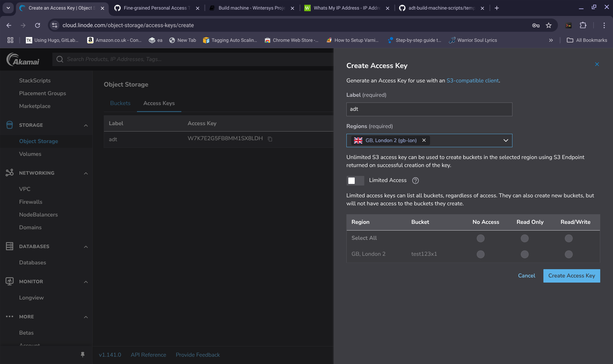
Task: Bookmark this page with star icon
Action: point(549,25)
